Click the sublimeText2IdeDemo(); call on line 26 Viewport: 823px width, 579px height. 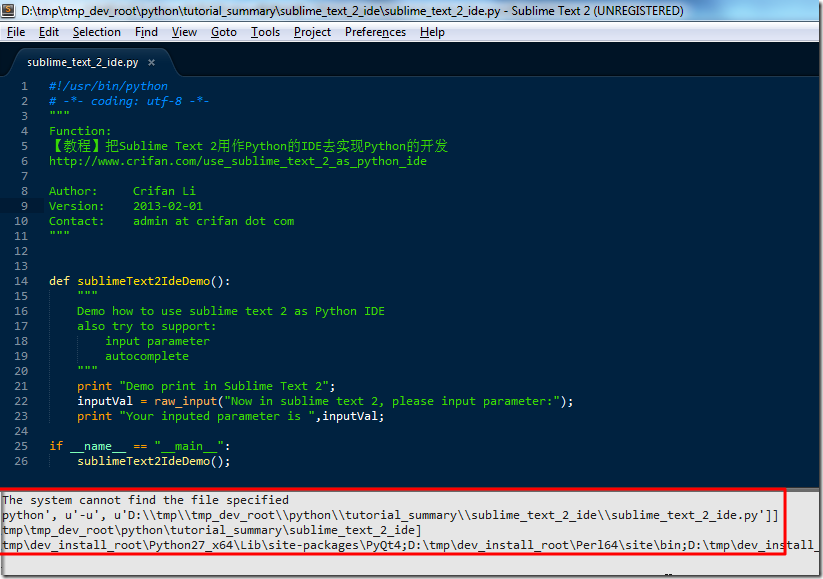[x=154, y=461]
